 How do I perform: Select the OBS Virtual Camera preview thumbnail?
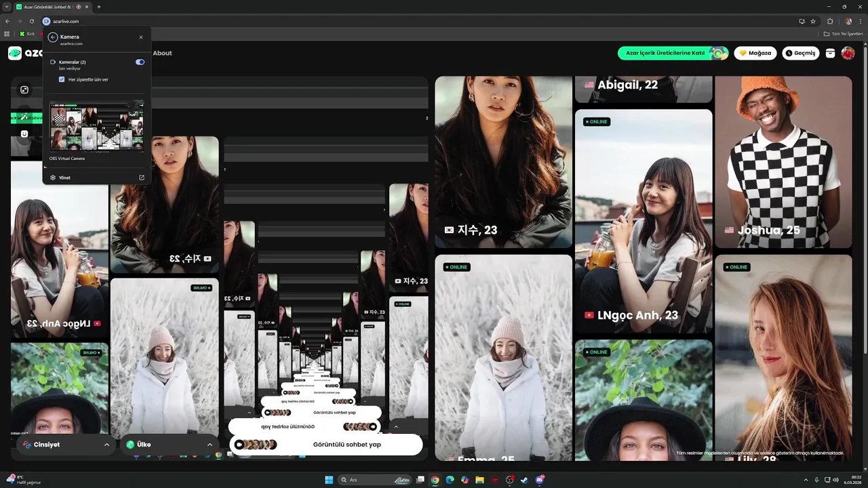click(x=96, y=127)
